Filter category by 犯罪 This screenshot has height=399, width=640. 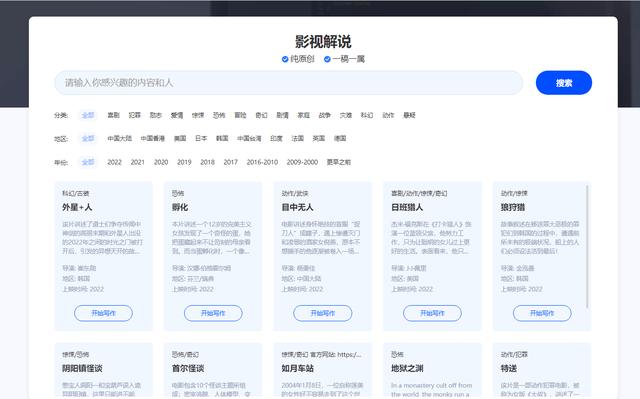[x=135, y=115]
